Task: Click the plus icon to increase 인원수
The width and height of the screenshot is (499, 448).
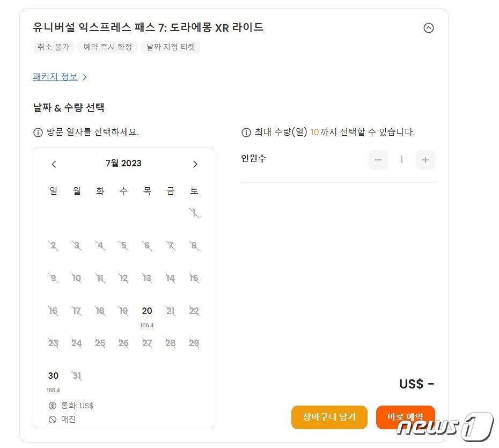Action: [x=425, y=159]
